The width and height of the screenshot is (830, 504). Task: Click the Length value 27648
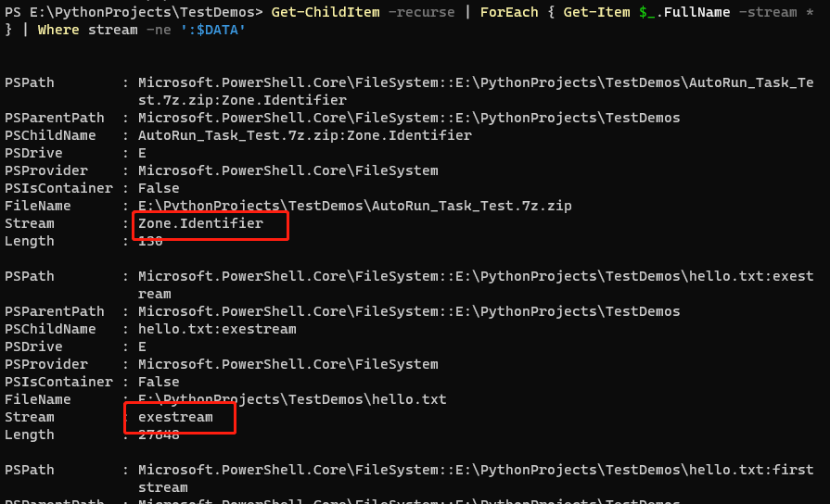pyautogui.click(x=159, y=435)
